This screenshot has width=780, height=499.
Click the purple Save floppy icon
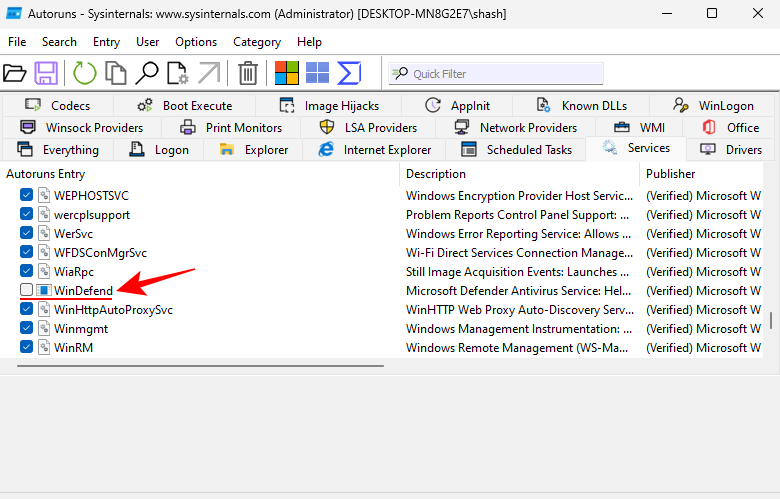(x=46, y=73)
